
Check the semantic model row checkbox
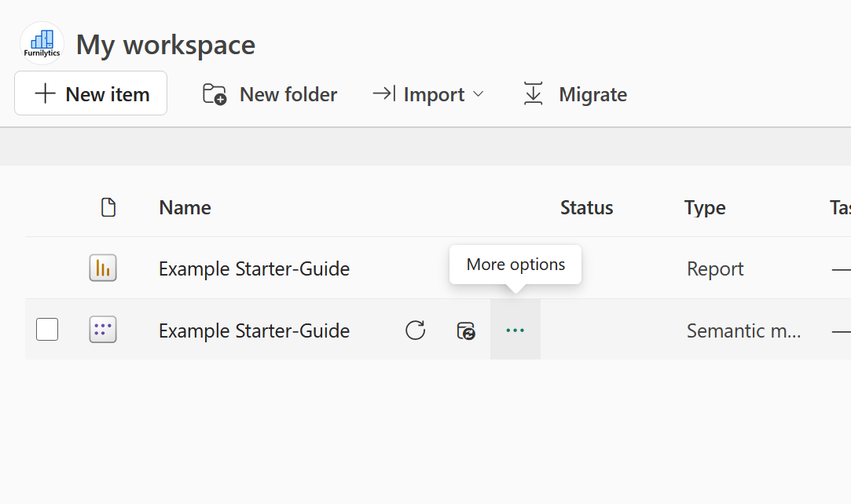pyautogui.click(x=46, y=330)
